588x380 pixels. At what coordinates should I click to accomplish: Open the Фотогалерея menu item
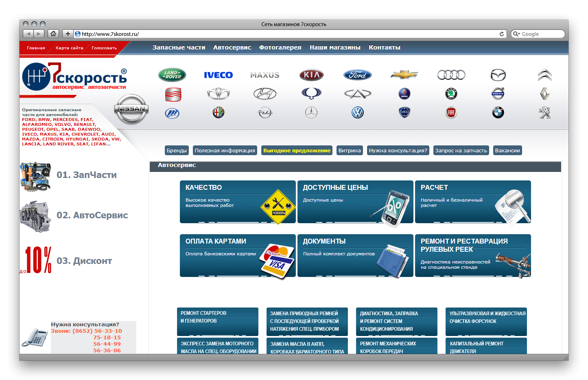280,47
